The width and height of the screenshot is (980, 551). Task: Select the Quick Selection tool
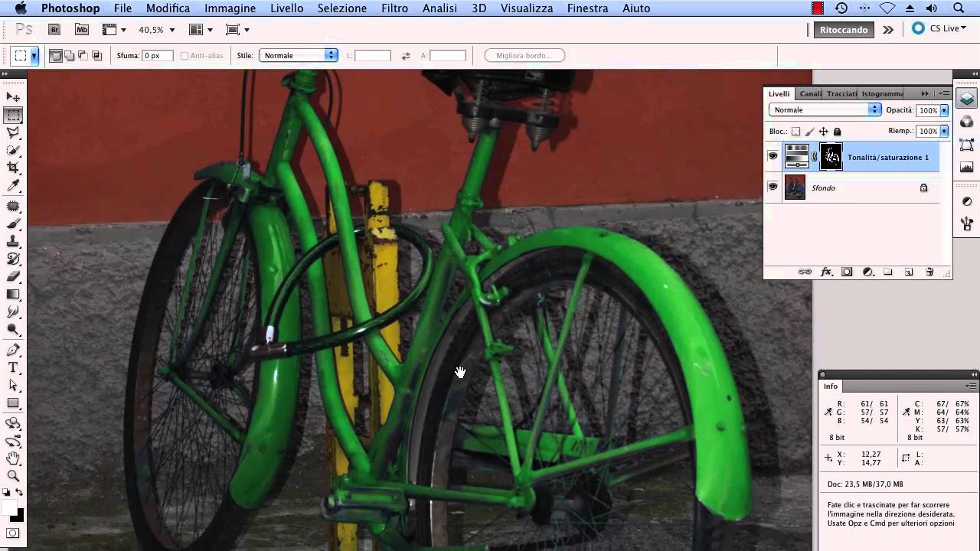13,151
